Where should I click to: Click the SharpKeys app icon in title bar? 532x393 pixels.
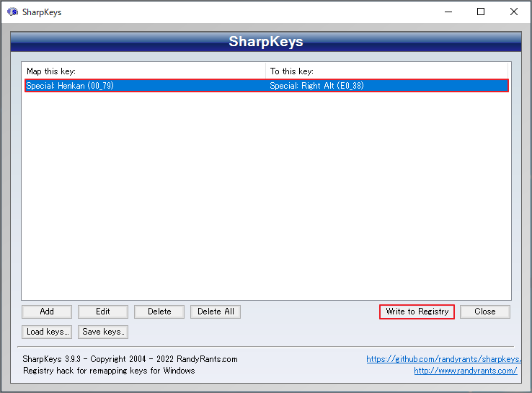pos(12,12)
